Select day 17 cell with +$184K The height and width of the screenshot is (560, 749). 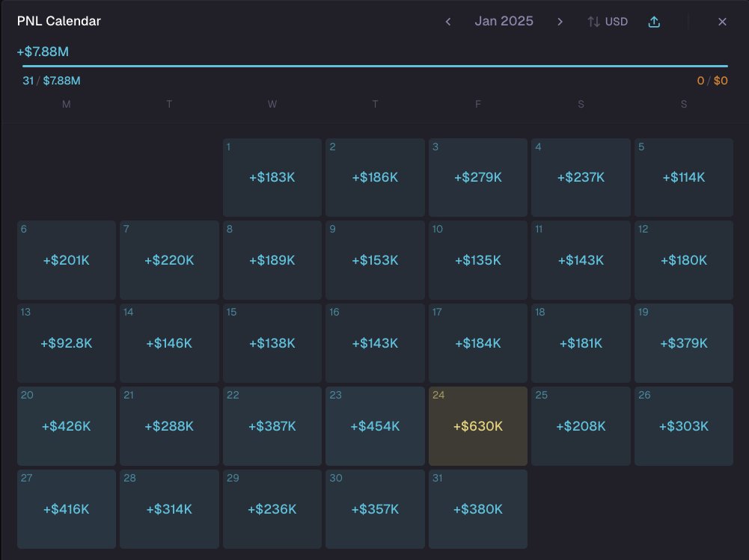point(477,343)
